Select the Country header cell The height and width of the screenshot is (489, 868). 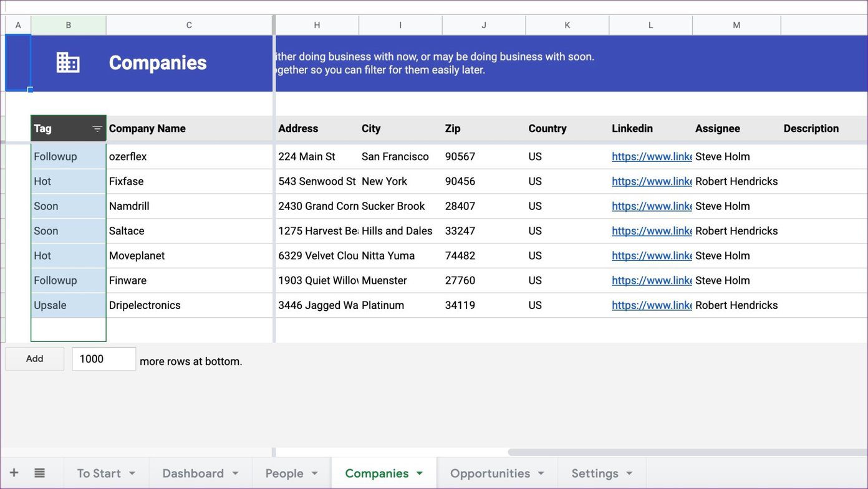567,128
